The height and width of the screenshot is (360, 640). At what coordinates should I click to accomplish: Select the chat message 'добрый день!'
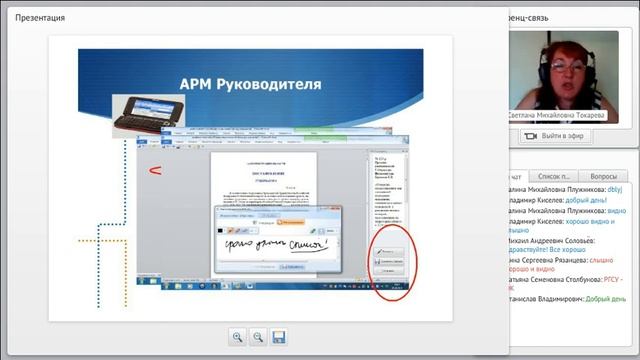click(x=586, y=200)
